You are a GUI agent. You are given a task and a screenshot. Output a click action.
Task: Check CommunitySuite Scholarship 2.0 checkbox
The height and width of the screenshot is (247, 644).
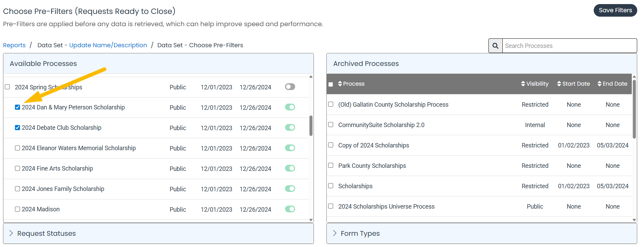pos(331,125)
